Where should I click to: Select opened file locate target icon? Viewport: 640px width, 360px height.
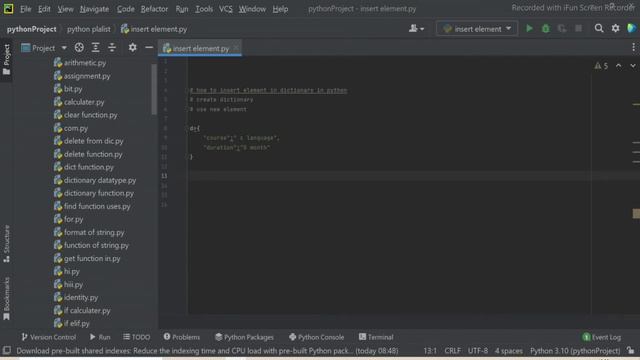[x=79, y=48]
